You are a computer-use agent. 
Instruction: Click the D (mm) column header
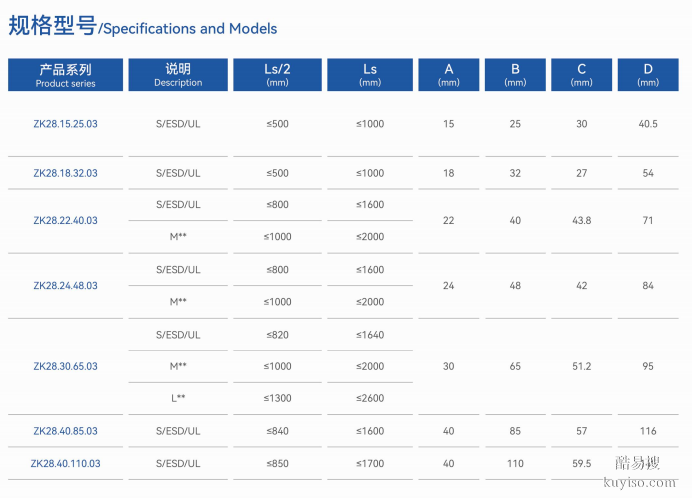point(648,75)
